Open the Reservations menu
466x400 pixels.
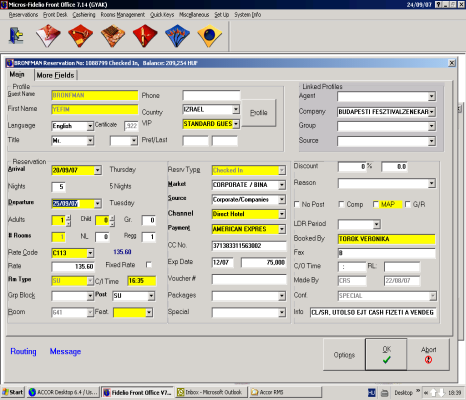click(x=23, y=15)
